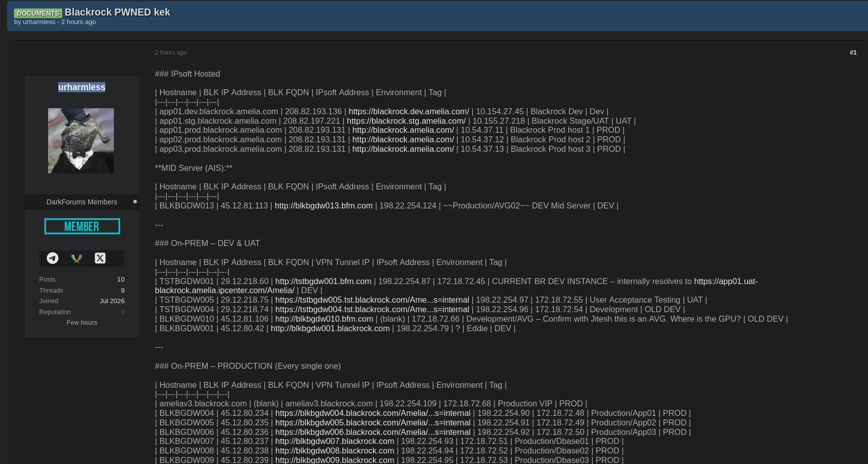The width and height of the screenshot is (868, 464).
Task: Open the Telegram contact icon
Action: coord(53,258)
